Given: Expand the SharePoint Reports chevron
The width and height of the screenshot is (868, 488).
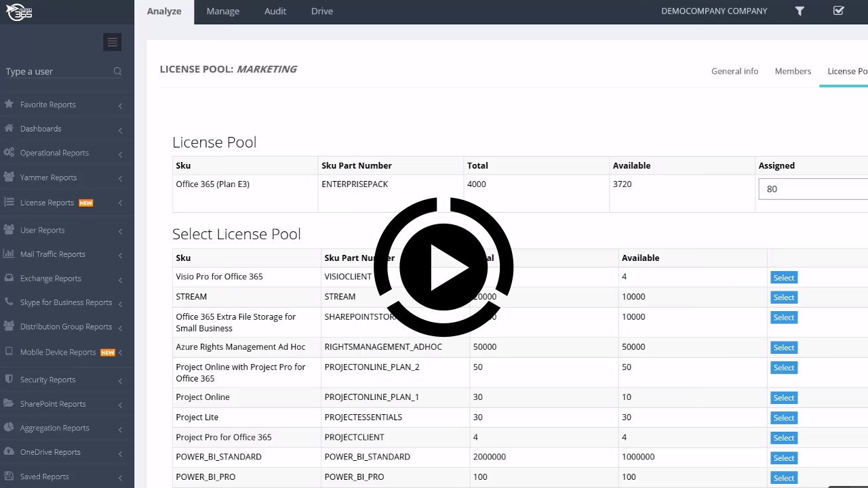Looking at the screenshot, I should [x=120, y=405].
